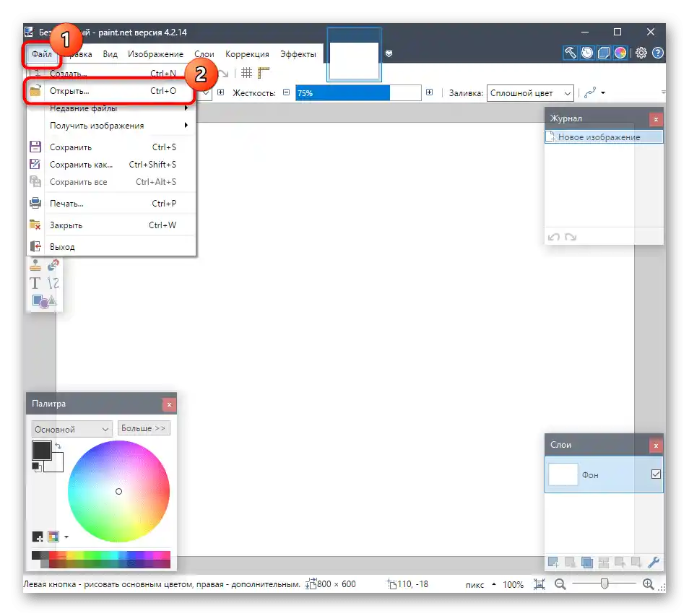Select the Line/Curve tool
Screen dimensions: 689x616
pyautogui.click(x=53, y=283)
